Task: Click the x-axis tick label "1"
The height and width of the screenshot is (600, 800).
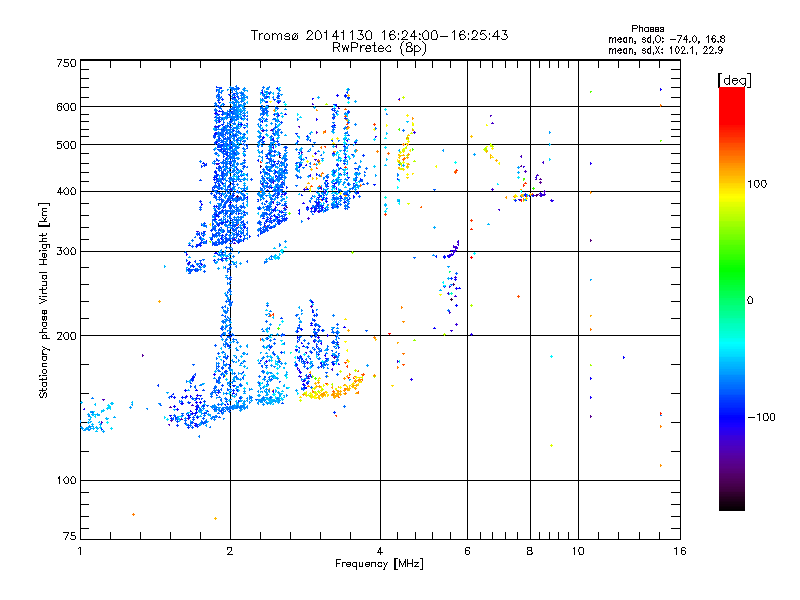Action: (80, 551)
